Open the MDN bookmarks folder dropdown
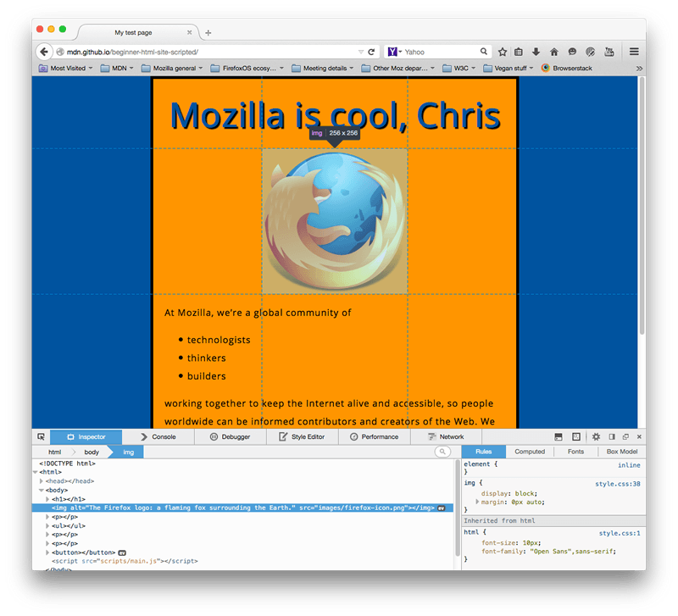The height and width of the screenshot is (616, 678). [117, 69]
